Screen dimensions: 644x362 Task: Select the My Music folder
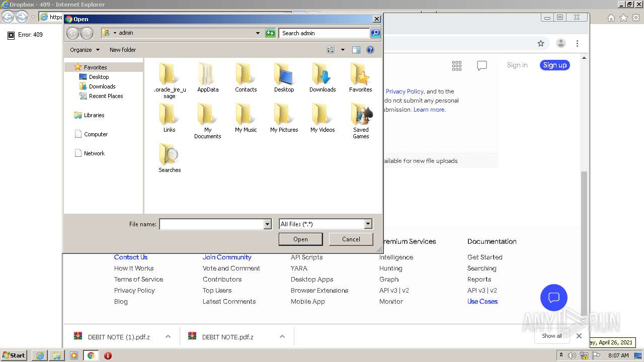pyautogui.click(x=246, y=118)
